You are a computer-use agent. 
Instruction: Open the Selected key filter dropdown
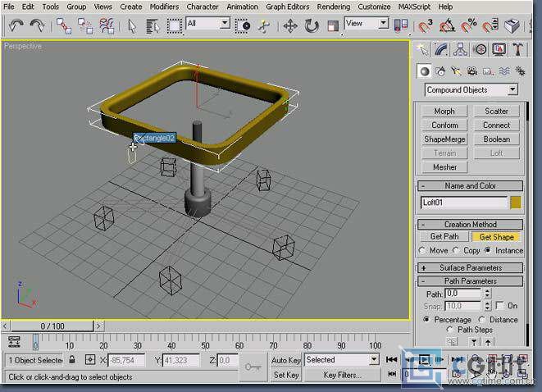click(341, 360)
